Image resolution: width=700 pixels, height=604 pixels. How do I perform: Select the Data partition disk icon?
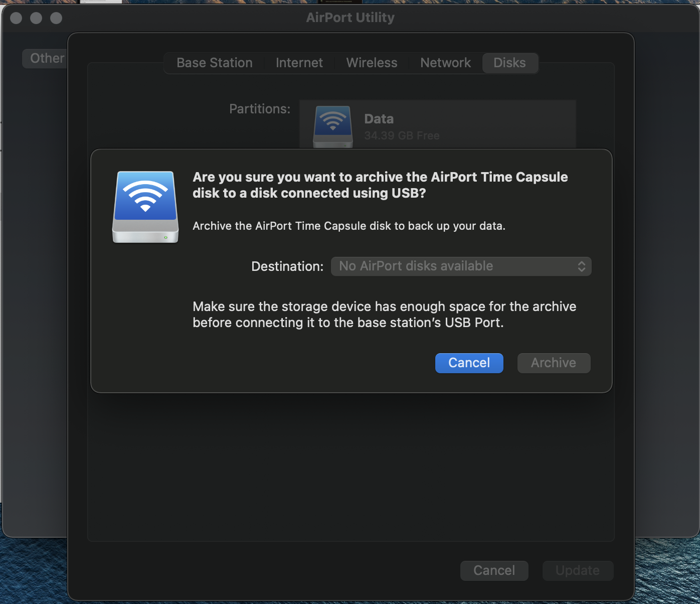[333, 126]
